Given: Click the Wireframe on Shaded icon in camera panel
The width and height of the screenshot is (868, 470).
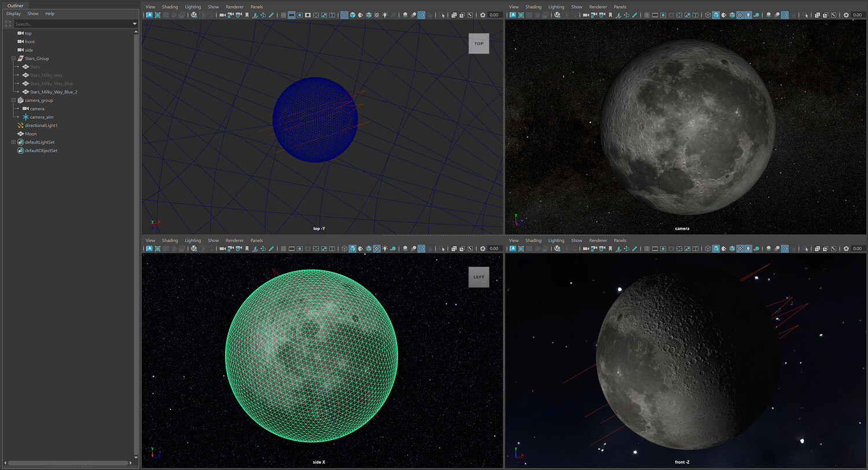Looking at the screenshot, I should click(x=732, y=15).
